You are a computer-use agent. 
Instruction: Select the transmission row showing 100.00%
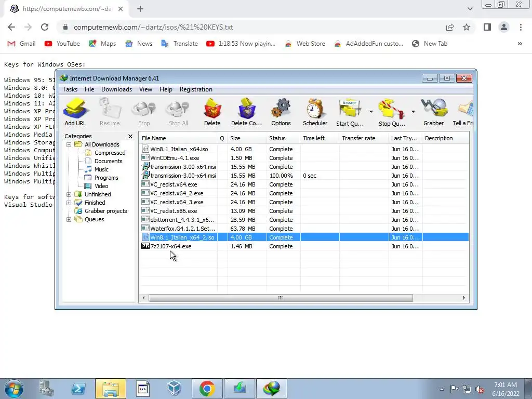[304, 176]
